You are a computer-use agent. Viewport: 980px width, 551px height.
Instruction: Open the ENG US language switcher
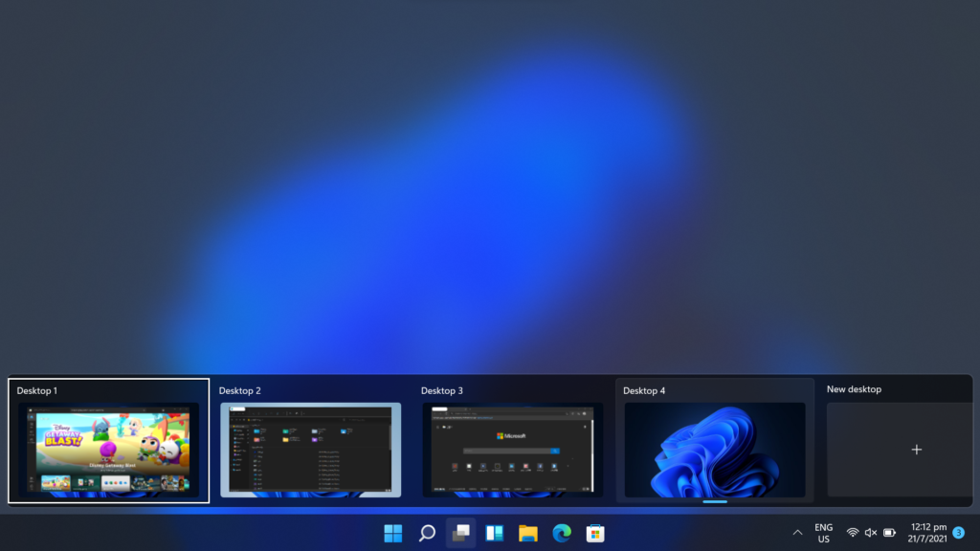pos(824,534)
